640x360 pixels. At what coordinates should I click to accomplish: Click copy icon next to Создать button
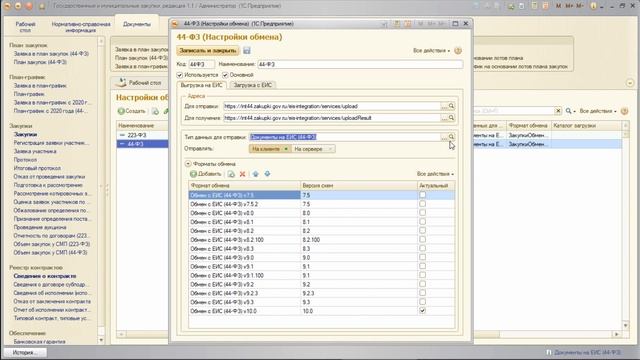click(x=155, y=111)
